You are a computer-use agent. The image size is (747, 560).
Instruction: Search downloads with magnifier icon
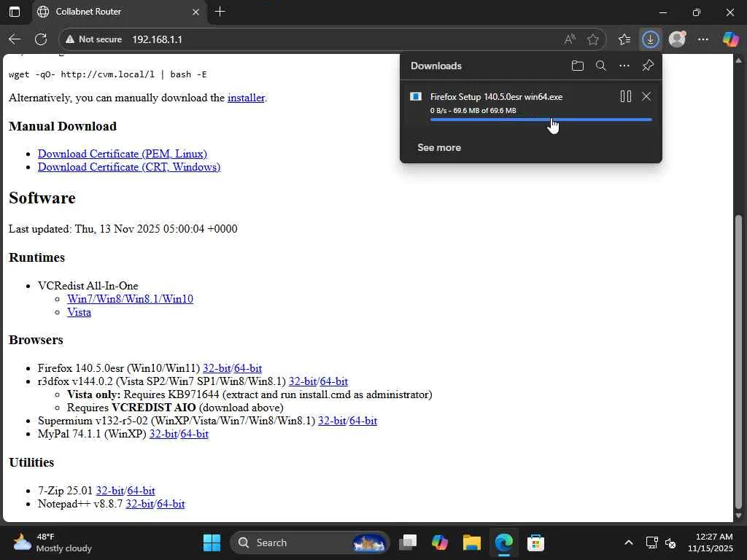(601, 66)
